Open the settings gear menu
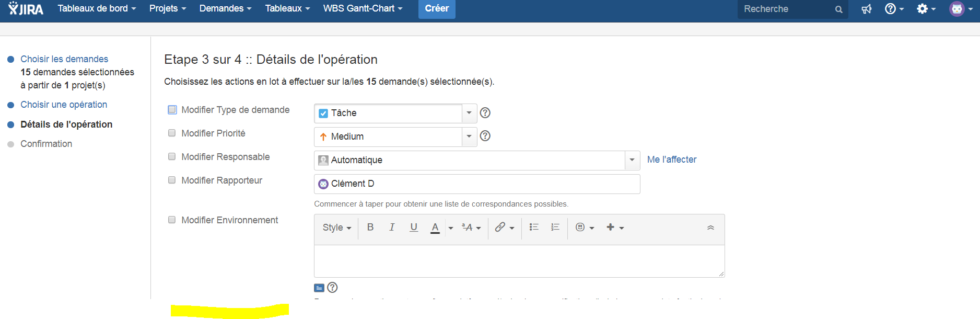This screenshot has width=980, height=319. [926, 9]
